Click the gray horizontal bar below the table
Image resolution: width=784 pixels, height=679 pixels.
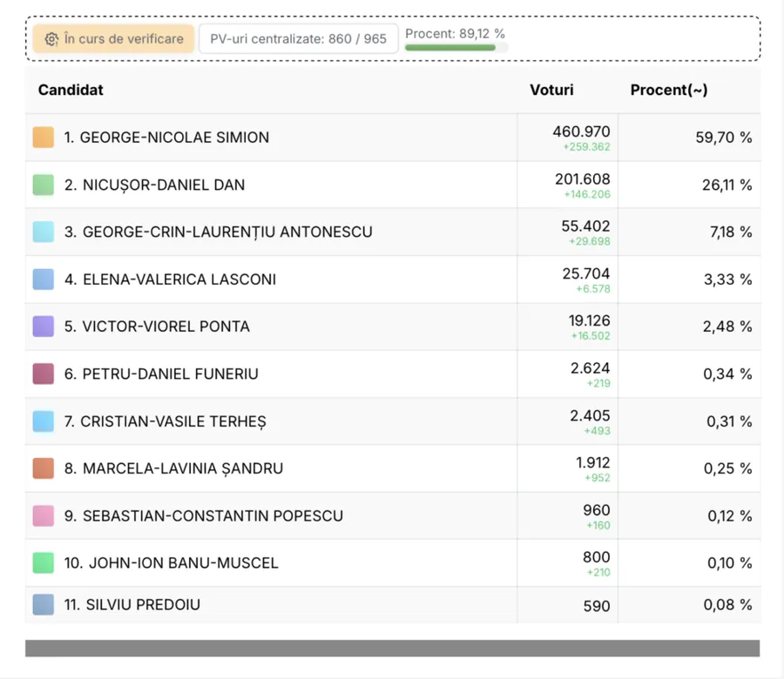393,648
